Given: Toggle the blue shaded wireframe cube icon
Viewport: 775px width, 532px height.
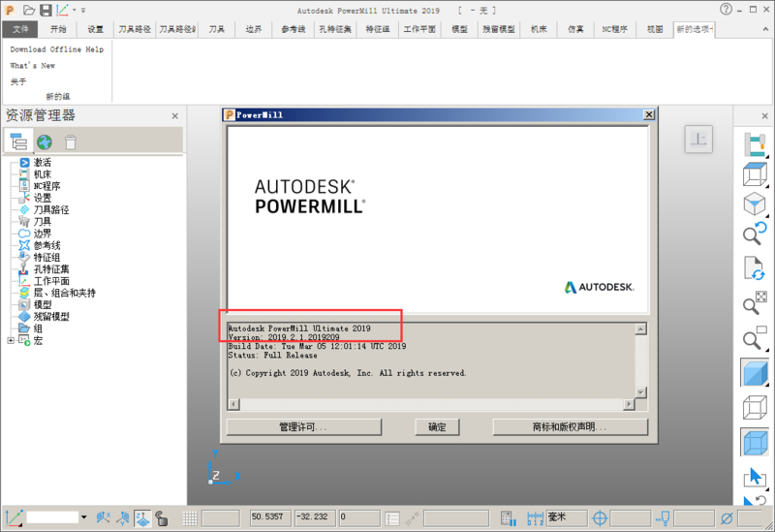Looking at the screenshot, I should [x=755, y=442].
